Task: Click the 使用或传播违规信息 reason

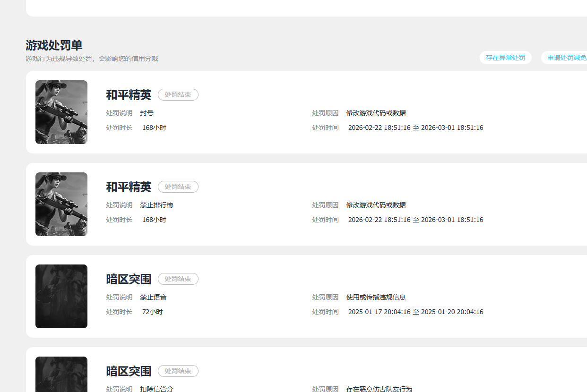Action: click(x=376, y=297)
